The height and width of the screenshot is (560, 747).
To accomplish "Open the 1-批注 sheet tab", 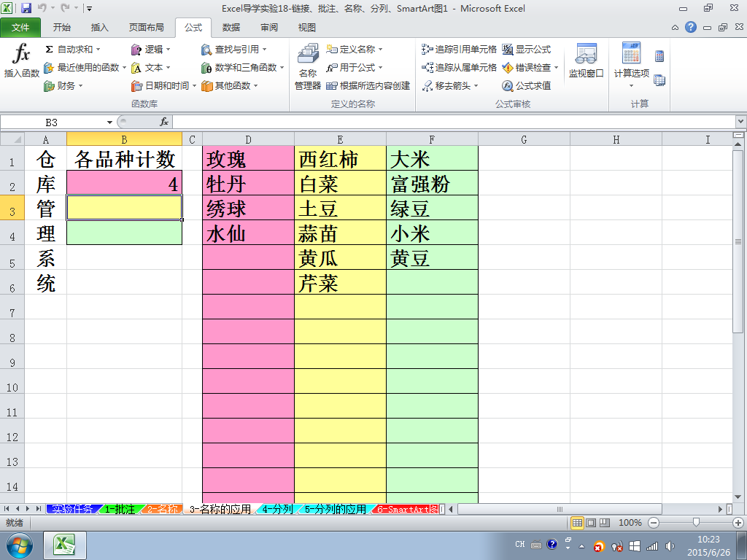I will coord(120,509).
